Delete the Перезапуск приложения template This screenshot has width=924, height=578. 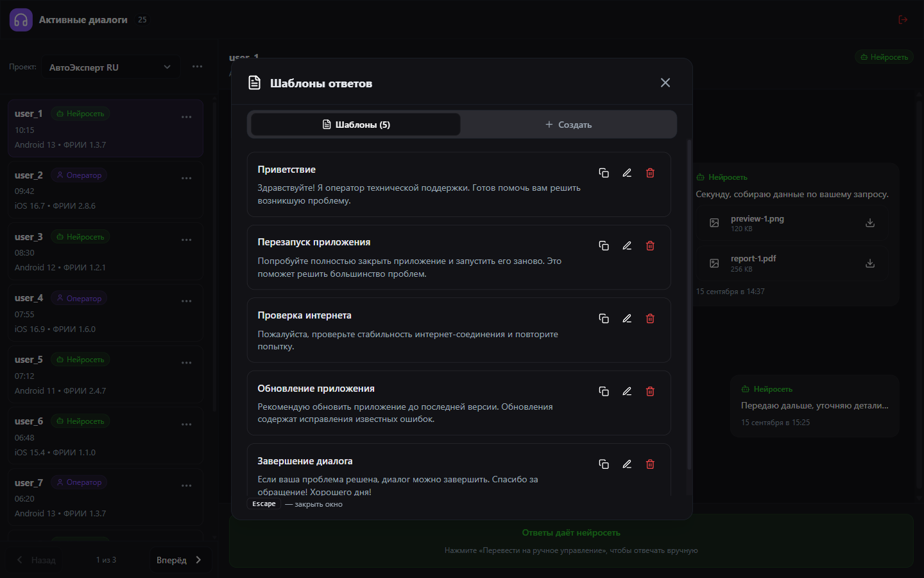click(x=650, y=246)
